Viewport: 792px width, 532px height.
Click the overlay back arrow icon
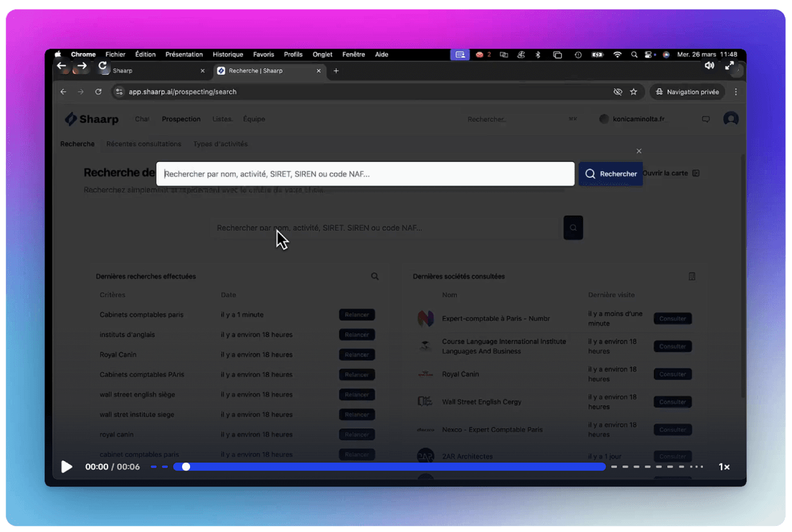(62, 66)
